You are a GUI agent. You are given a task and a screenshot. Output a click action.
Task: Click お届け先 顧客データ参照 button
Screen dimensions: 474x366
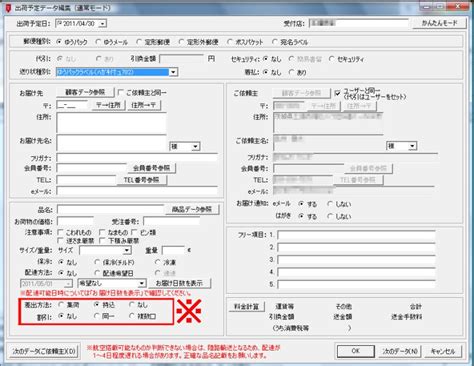point(85,92)
